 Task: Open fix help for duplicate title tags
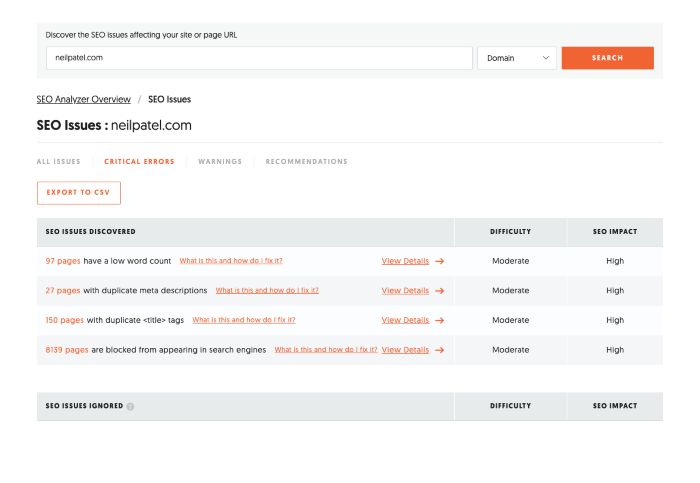(244, 320)
